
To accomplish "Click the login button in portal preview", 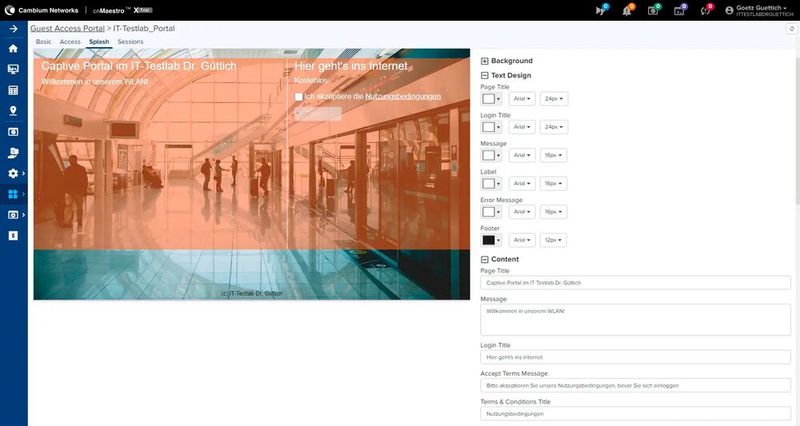I will (318, 113).
